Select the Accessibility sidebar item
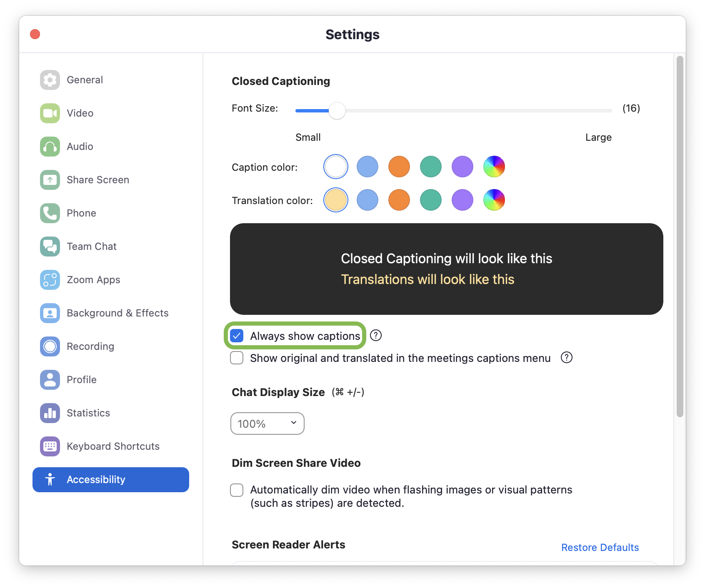The width and height of the screenshot is (705, 588). coord(111,480)
